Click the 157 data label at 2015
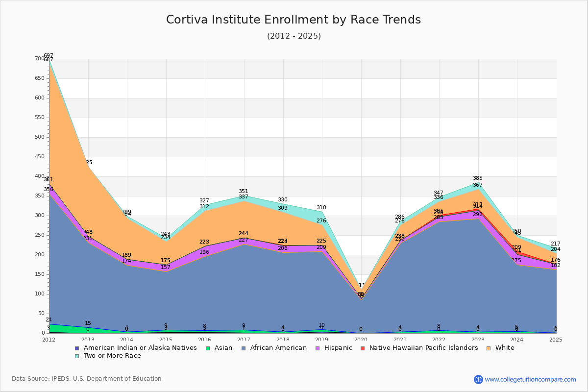Viewport: 588px width, 392px height. (x=166, y=268)
